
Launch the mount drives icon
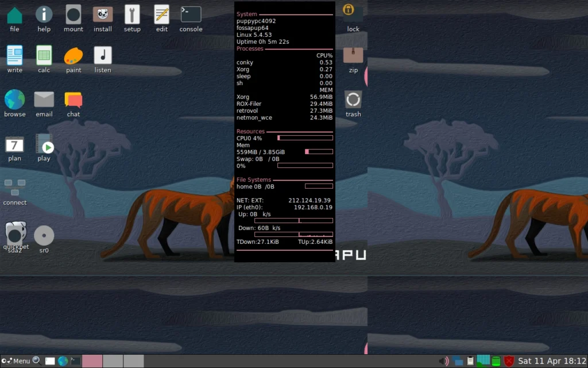[x=73, y=19]
